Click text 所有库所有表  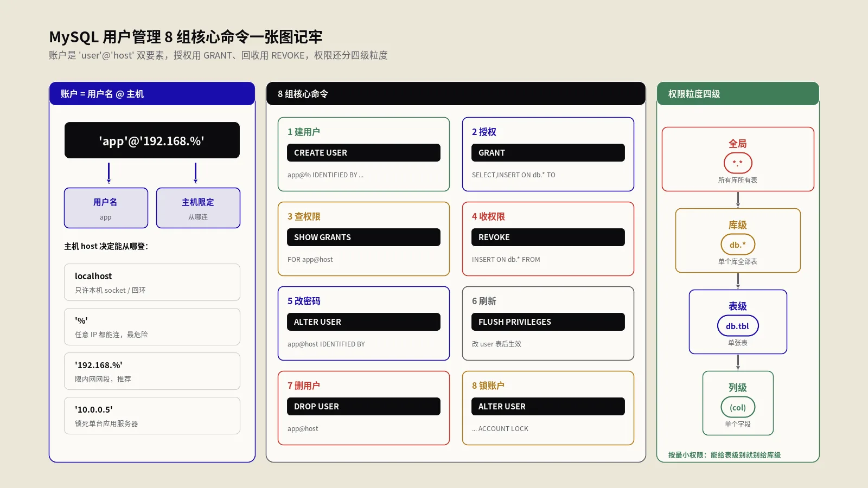(x=738, y=180)
